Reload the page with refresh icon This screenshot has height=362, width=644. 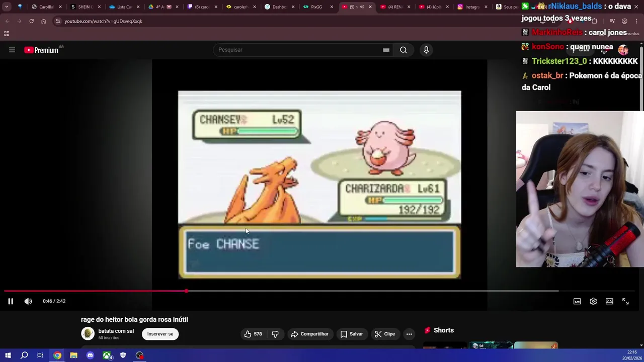click(31, 21)
